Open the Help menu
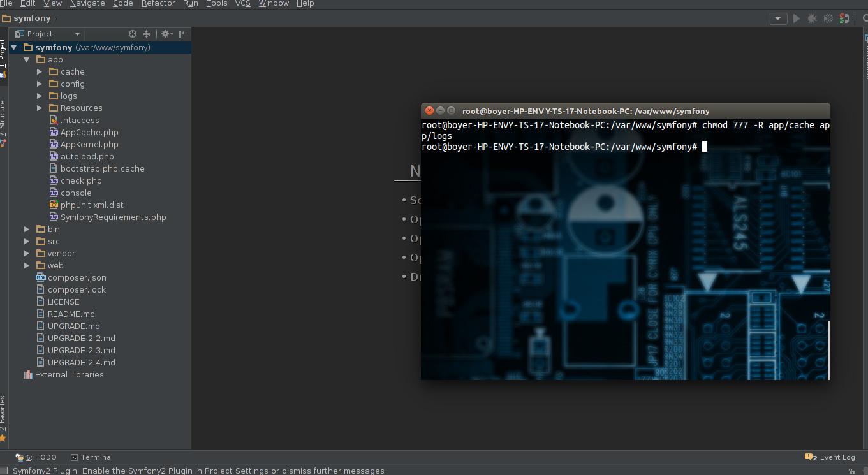 305,3
